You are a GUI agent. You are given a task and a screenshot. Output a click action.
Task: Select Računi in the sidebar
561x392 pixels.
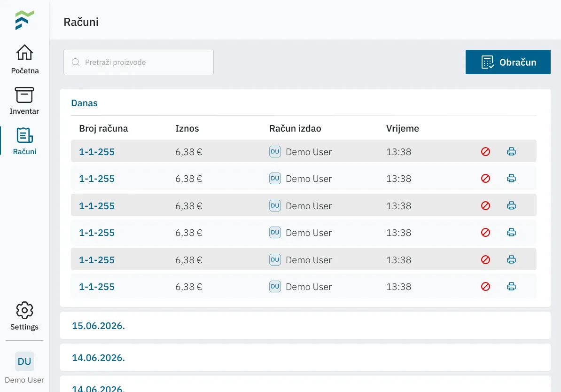point(25,141)
